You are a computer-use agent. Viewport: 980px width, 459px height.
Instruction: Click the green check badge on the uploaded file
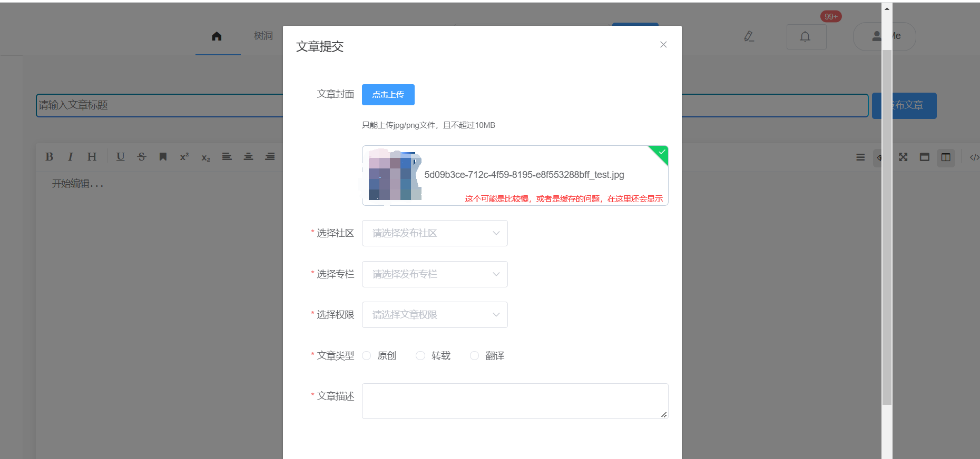[661, 152]
